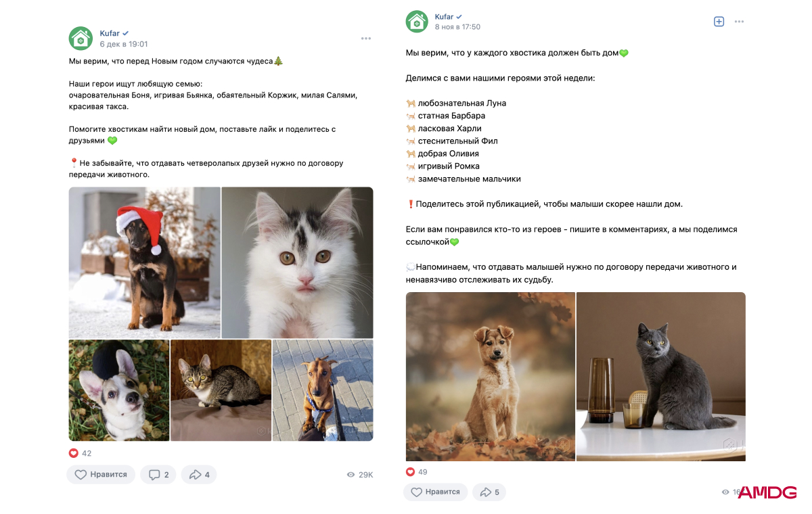Open gray cat on table photo
The width and height of the screenshot is (812, 514).
point(661,377)
